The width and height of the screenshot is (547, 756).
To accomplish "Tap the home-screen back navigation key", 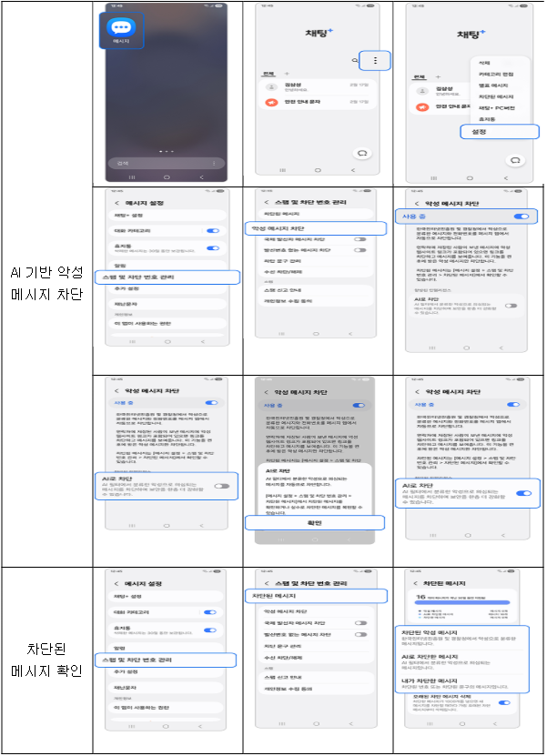I will (202, 177).
